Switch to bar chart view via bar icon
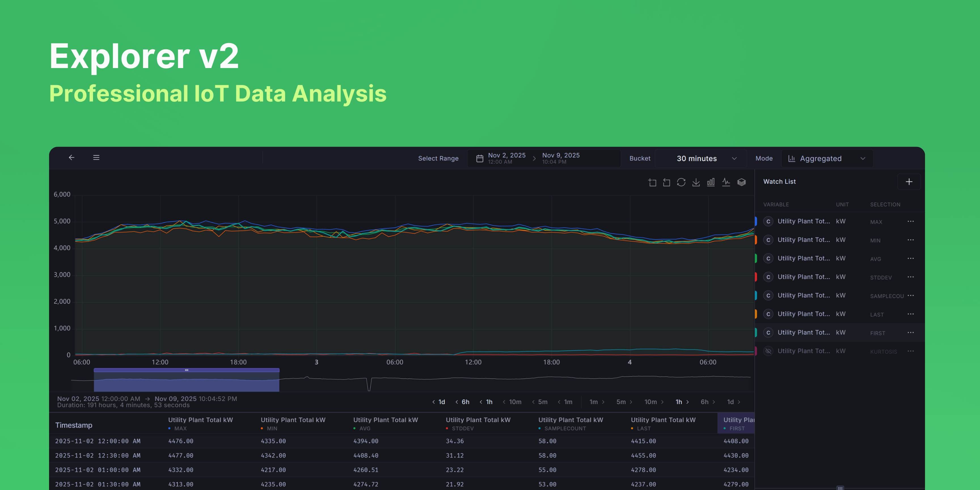Image resolution: width=980 pixels, height=490 pixels. 711,182
